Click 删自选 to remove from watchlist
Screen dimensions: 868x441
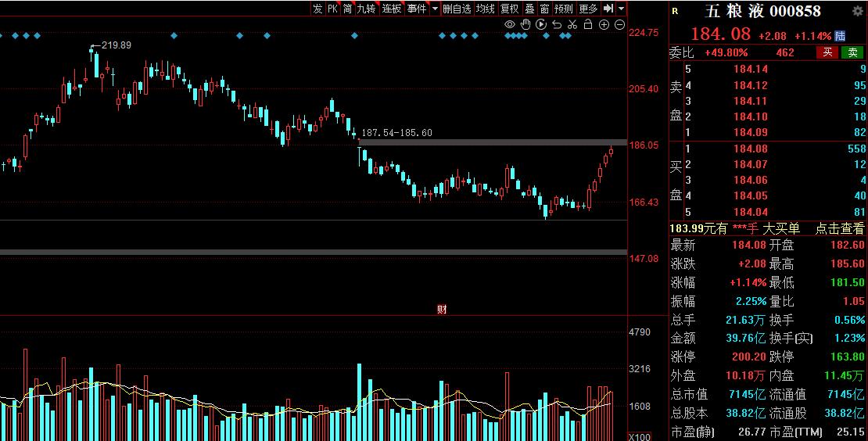457,9
